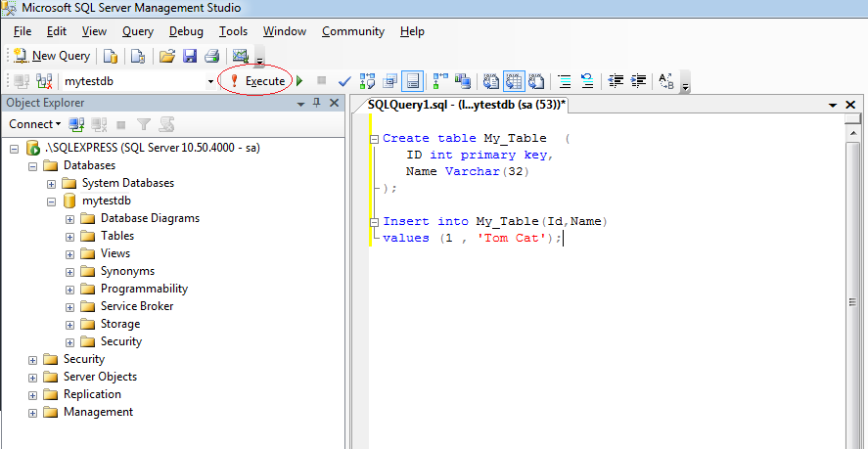
Task: Display the Estimated Execution Plan
Action: [367, 81]
